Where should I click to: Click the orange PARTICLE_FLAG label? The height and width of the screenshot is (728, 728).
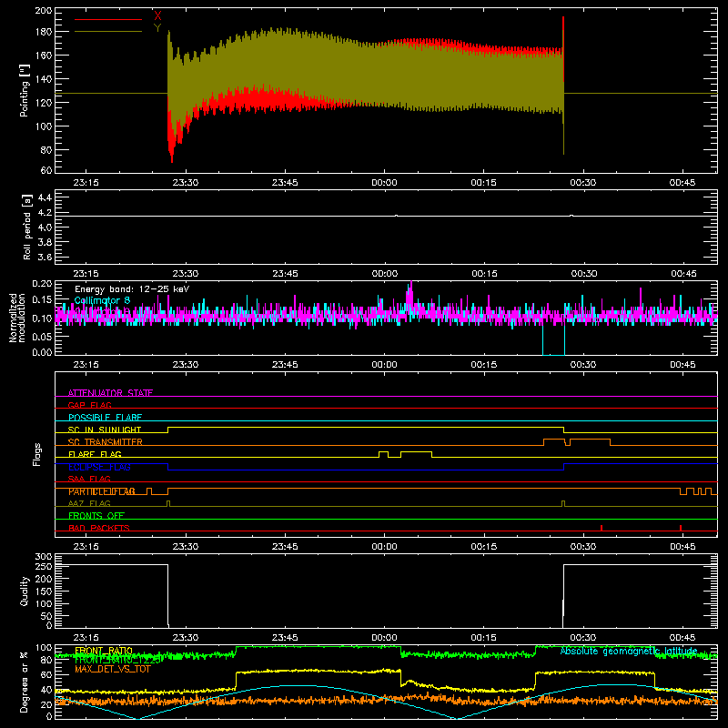(102, 491)
